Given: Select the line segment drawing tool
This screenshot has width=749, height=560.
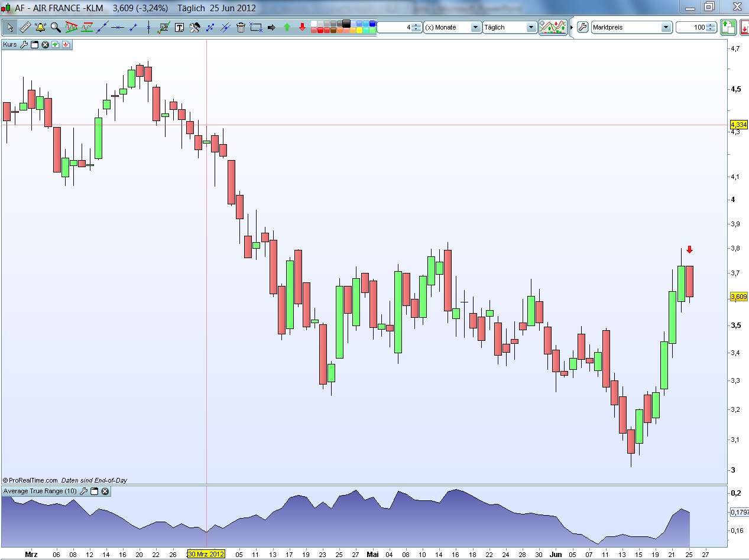Looking at the screenshot, I should pos(133,27).
